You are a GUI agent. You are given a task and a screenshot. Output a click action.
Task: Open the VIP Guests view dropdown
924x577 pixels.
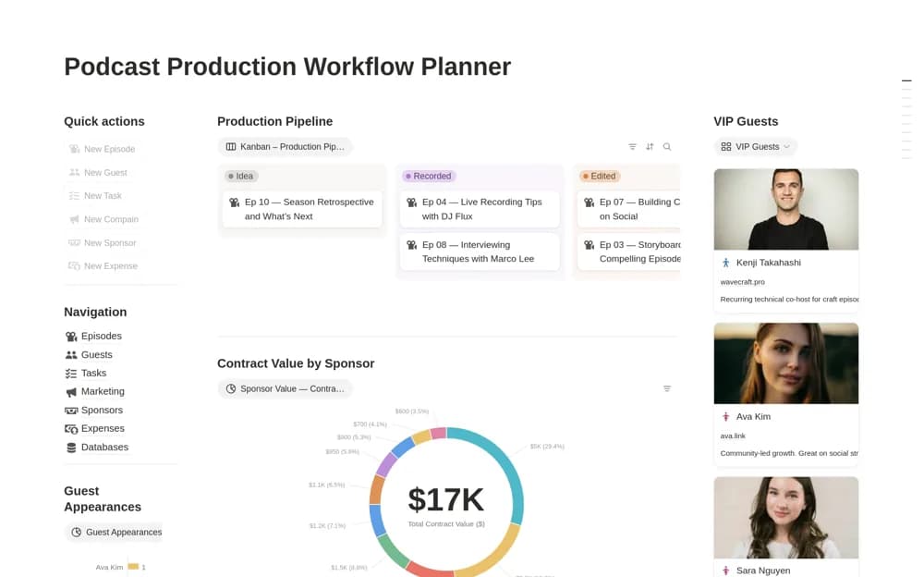(756, 147)
